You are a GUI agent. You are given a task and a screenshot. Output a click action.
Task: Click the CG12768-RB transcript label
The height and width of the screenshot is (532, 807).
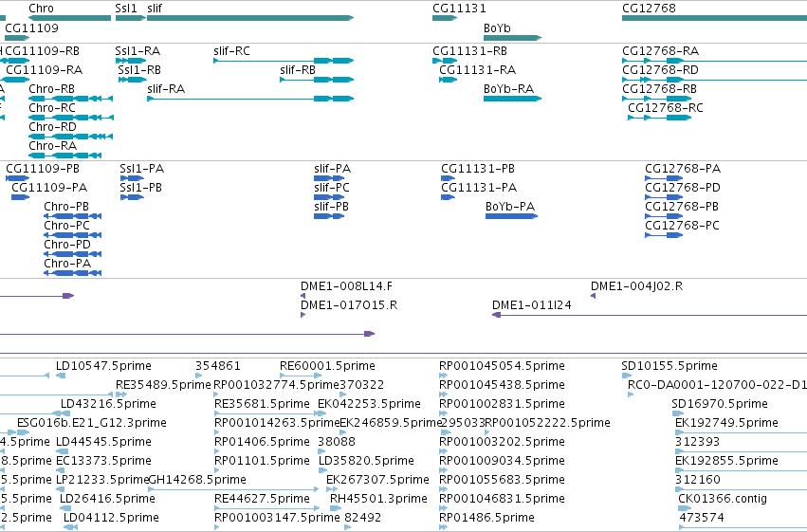click(x=659, y=89)
